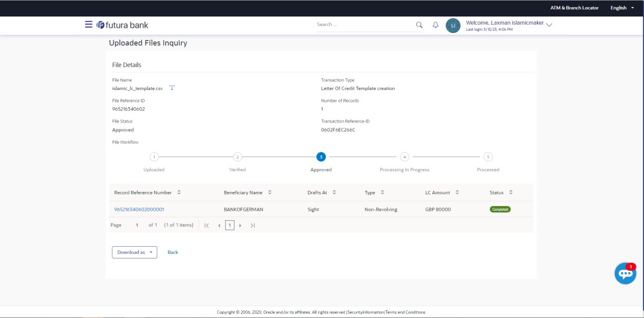Select workflow step 2 Verified
Viewport: 644px width, 318px height.
tap(238, 157)
